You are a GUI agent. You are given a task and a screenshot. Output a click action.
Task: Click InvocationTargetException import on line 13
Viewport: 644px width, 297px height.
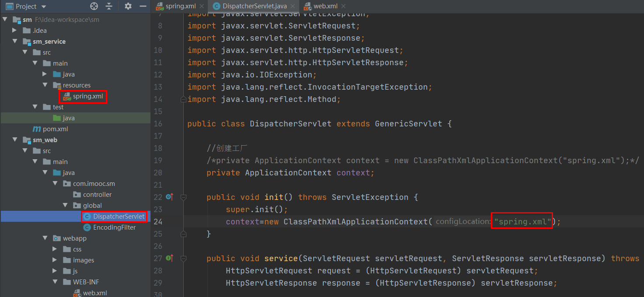pos(326,87)
